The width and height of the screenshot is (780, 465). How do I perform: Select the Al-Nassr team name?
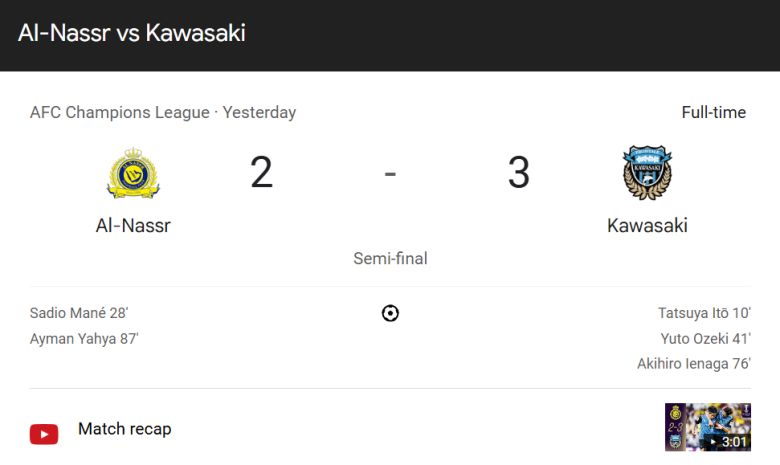click(133, 226)
